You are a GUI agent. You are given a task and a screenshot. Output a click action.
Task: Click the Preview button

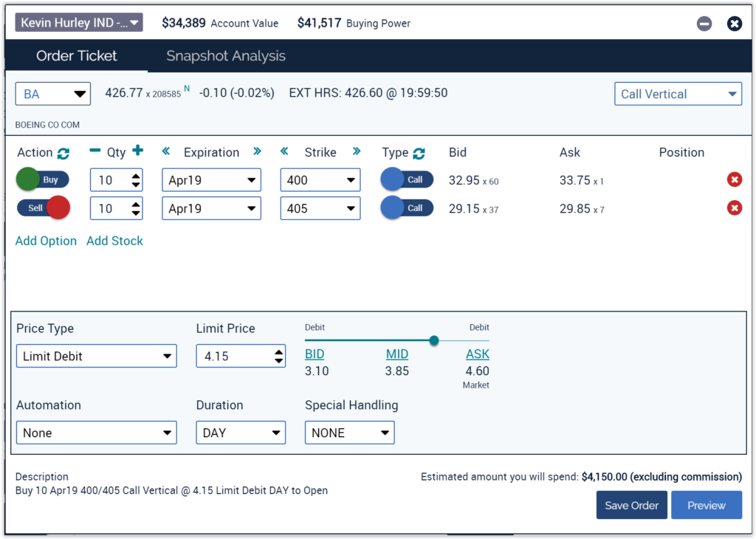click(x=706, y=505)
